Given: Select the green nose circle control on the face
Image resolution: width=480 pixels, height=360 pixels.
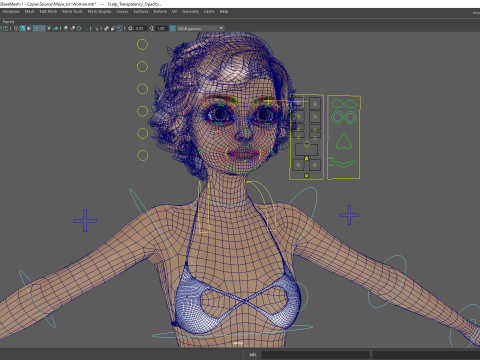Looking at the screenshot, I should pyautogui.click(x=247, y=133).
